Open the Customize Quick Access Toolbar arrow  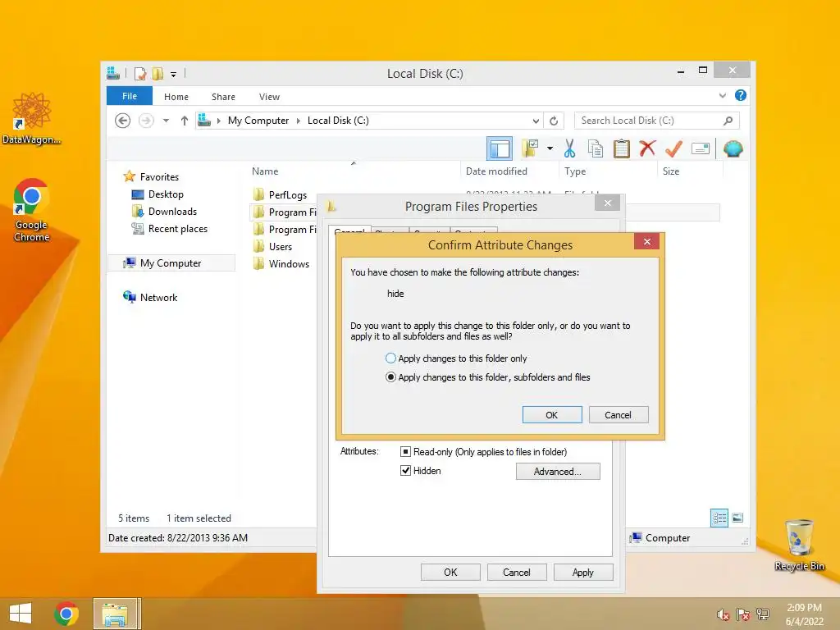click(174, 75)
